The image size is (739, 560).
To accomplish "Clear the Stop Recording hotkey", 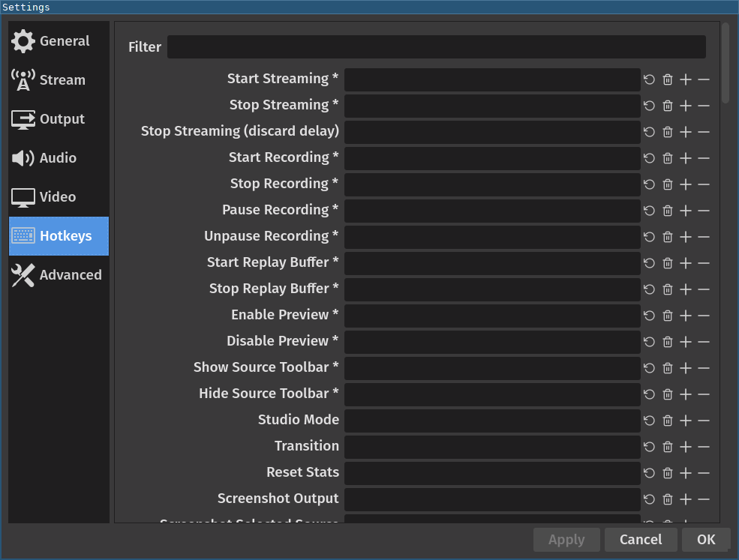I will [667, 184].
